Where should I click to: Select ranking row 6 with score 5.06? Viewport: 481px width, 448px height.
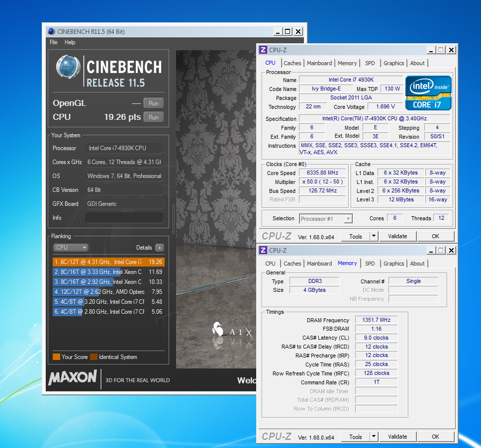108,312
